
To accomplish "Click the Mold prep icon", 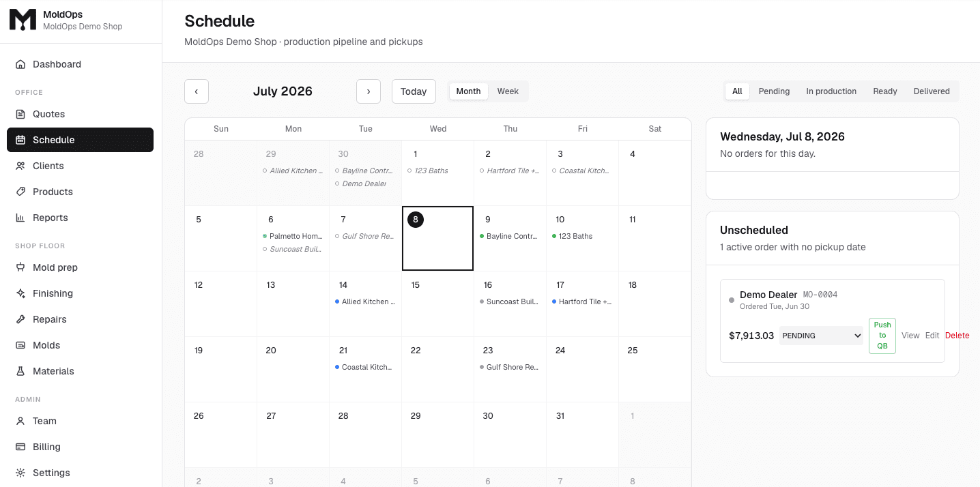I will pos(20,267).
